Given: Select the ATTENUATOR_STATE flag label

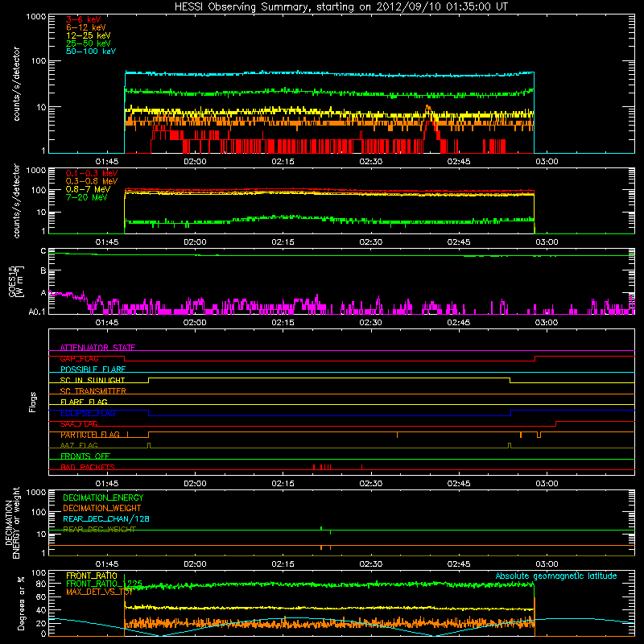Looking at the screenshot, I should [97, 348].
